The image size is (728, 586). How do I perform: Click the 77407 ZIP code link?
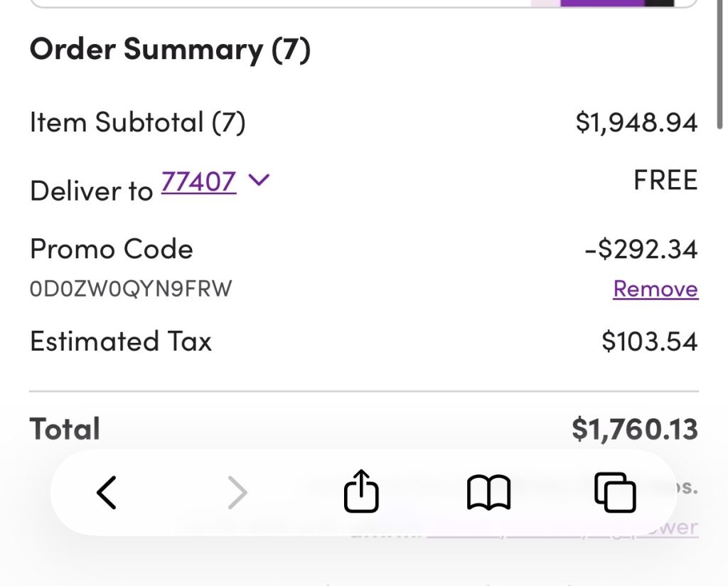pyautogui.click(x=198, y=182)
